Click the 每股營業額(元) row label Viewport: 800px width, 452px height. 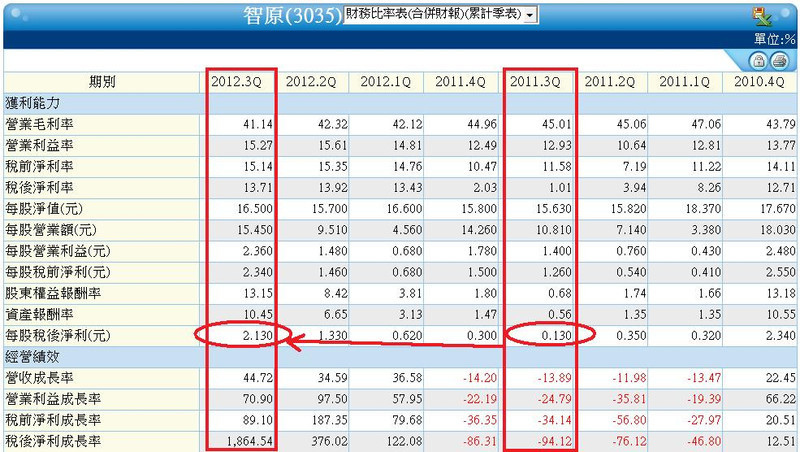coord(51,230)
